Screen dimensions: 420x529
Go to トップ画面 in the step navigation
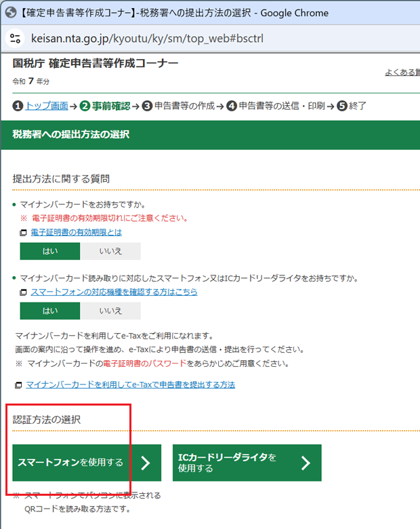coord(46,106)
